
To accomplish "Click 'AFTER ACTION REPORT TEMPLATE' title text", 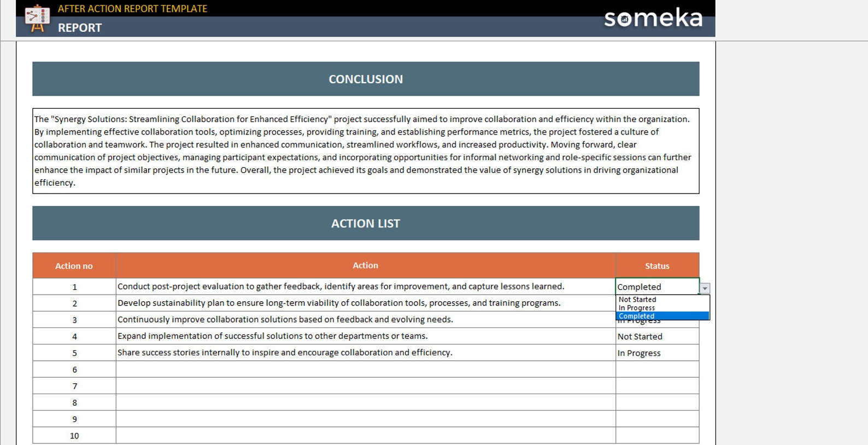I will pos(132,9).
